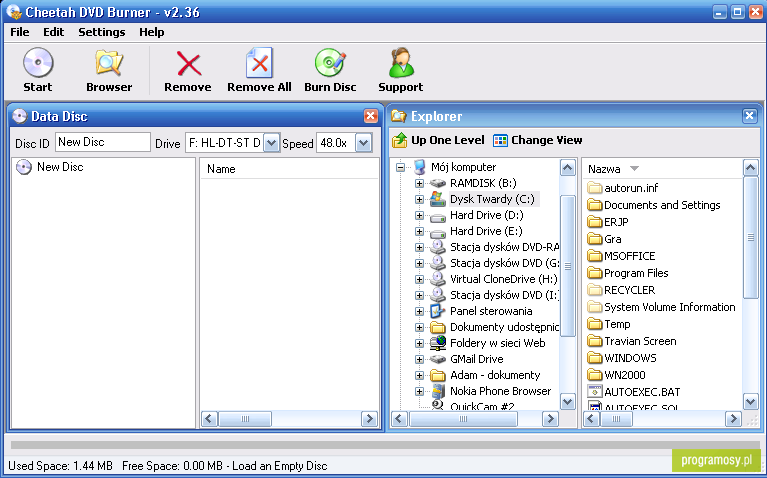
Task: Open the Drive dropdown list
Action: click(271, 143)
